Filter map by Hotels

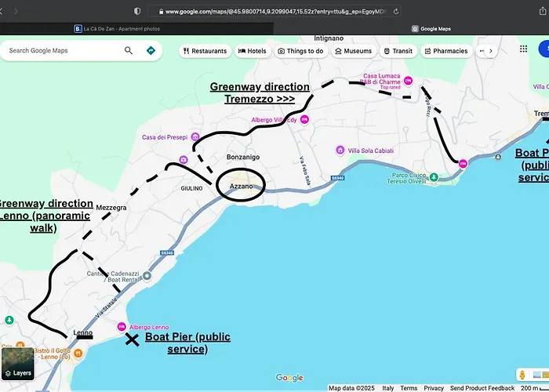coord(252,51)
